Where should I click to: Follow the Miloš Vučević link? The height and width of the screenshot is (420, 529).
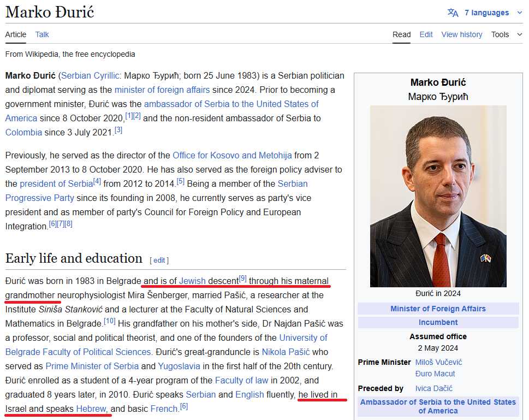click(438, 362)
